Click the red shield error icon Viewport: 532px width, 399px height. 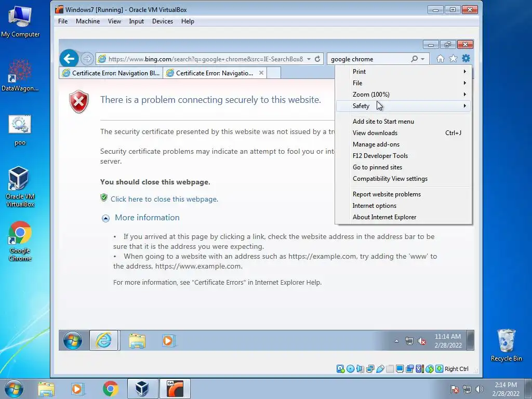point(79,101)
